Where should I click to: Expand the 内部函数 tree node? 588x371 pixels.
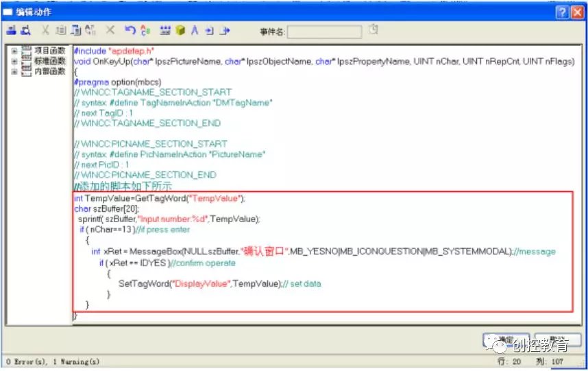click(14, 71)
